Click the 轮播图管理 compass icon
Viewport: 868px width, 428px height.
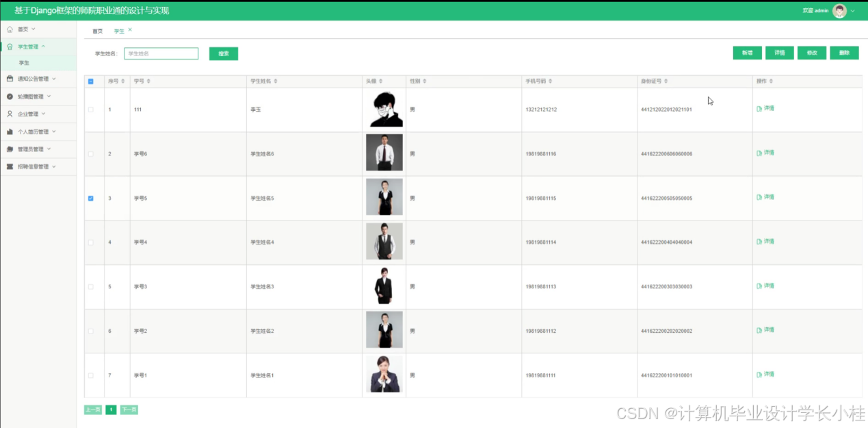pyautogui.click(x=10, y=97)
